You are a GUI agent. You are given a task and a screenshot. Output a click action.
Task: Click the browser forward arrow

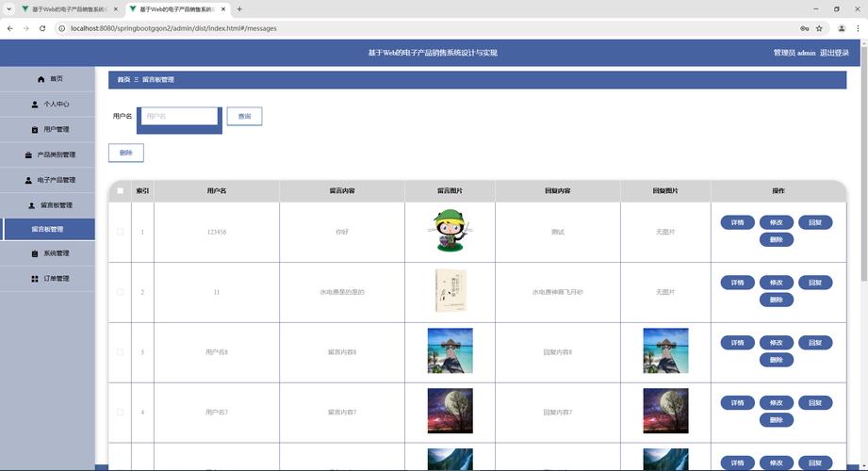tap(26, 28)
